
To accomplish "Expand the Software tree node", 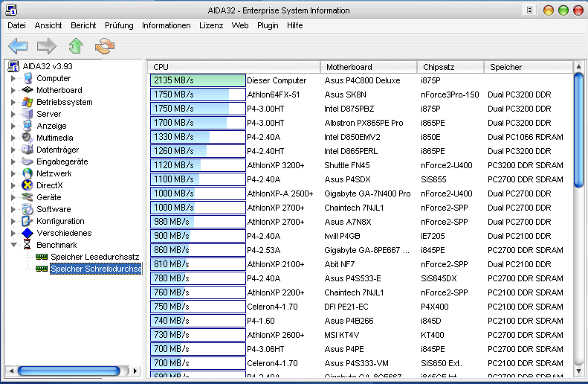I will click(x=13, y=210).
